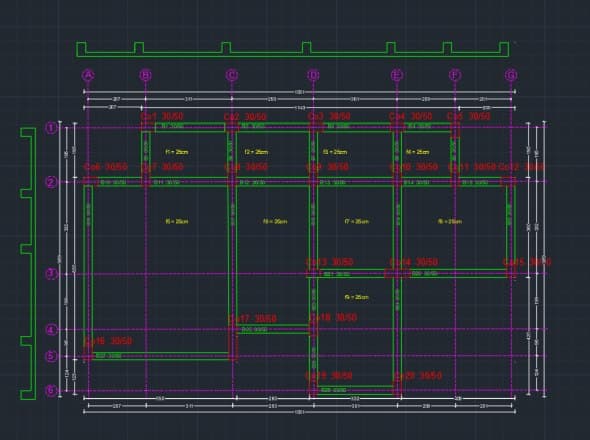This screenshot has width=590, height=440.
Task: Select grid axis bubble F
Action: click(455, 75)
